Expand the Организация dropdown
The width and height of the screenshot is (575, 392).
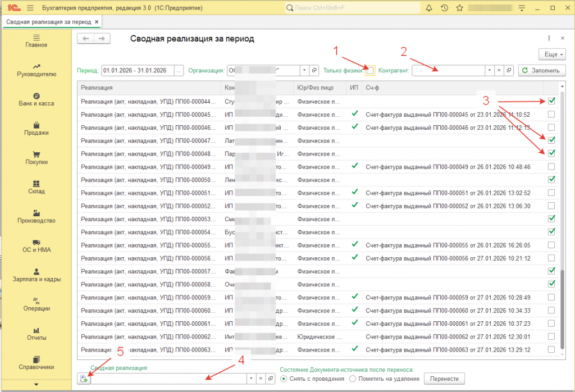[304, 70]
